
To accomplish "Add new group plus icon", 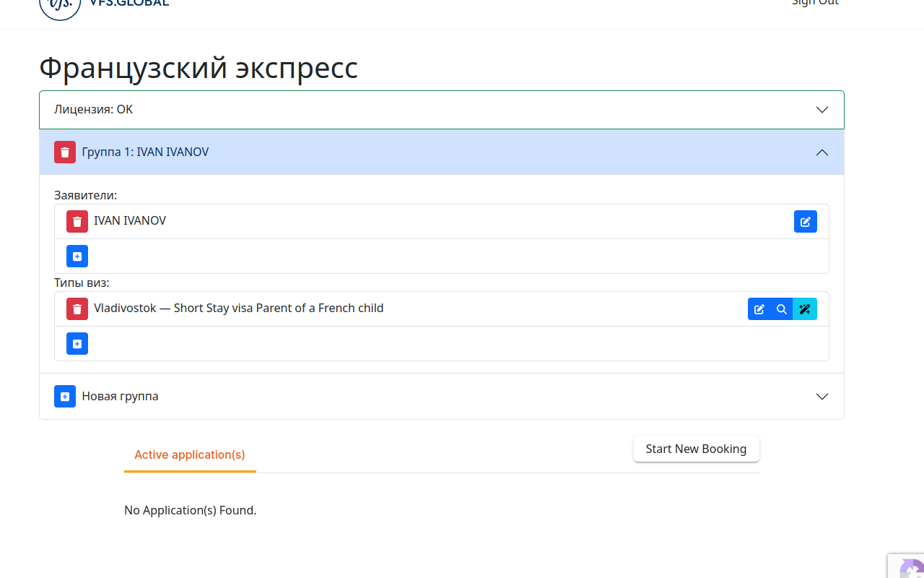I will tap(65, 397).
